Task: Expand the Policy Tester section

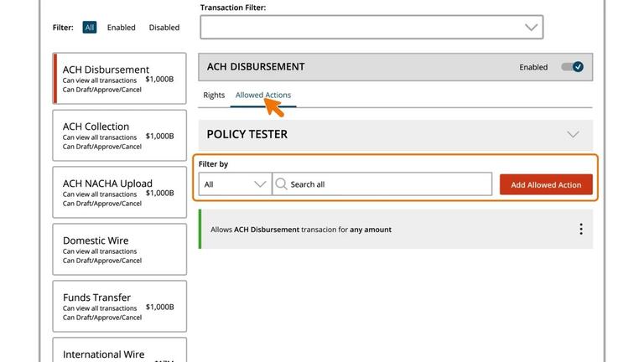Action: [x=573, y=134]
